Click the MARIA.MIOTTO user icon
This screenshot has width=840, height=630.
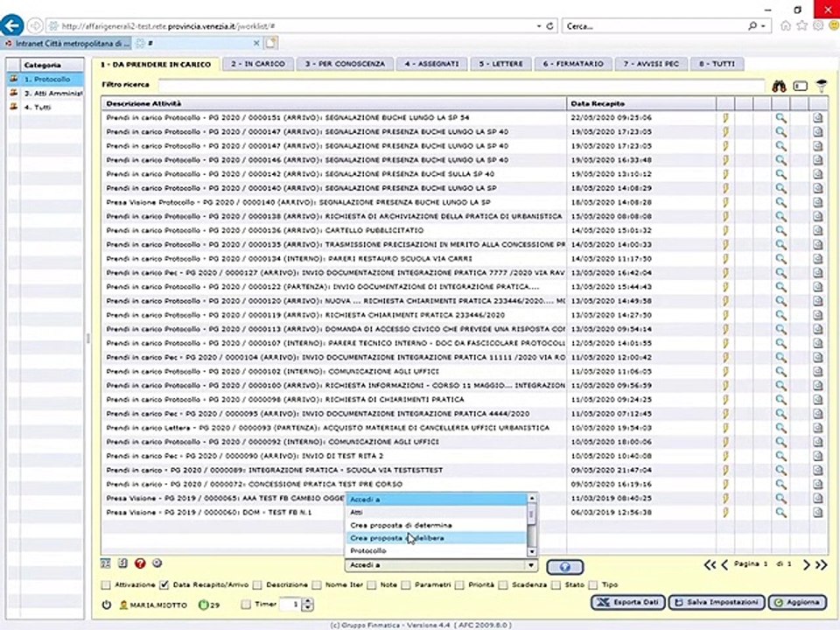point(123,605)
